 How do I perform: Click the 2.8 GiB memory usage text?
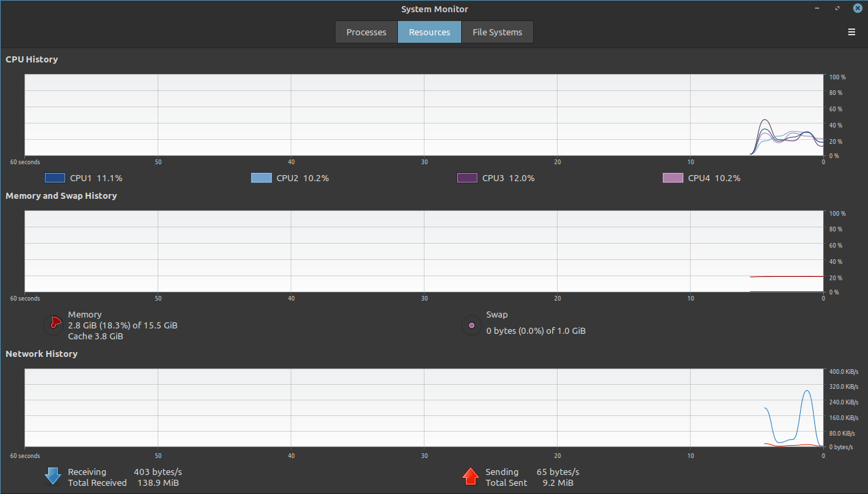point(123,325)
